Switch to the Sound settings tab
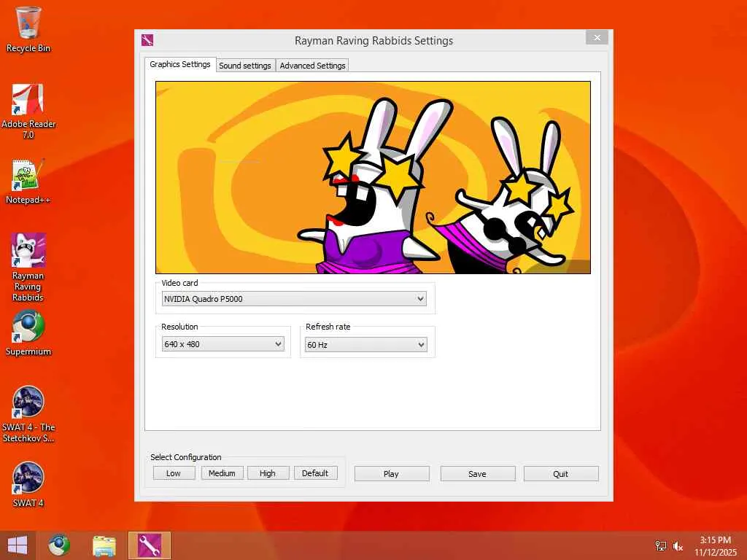747x560 pixels. point(245,66)
